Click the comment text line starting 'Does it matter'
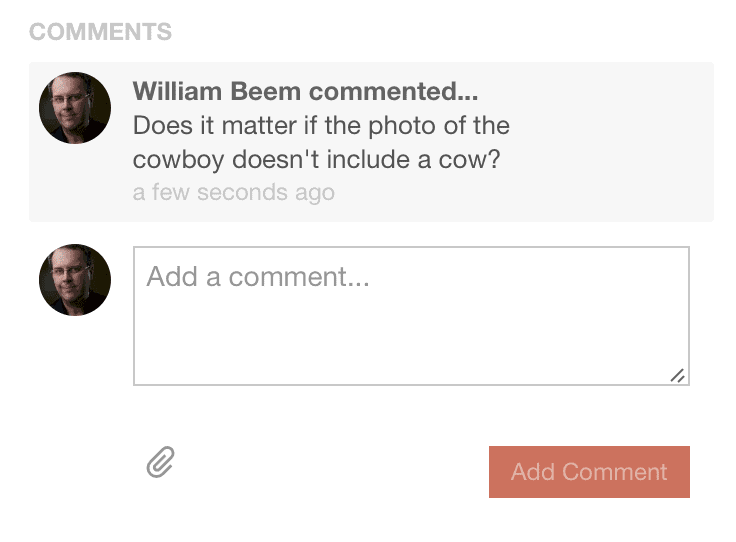 click(x=321, y=126)
